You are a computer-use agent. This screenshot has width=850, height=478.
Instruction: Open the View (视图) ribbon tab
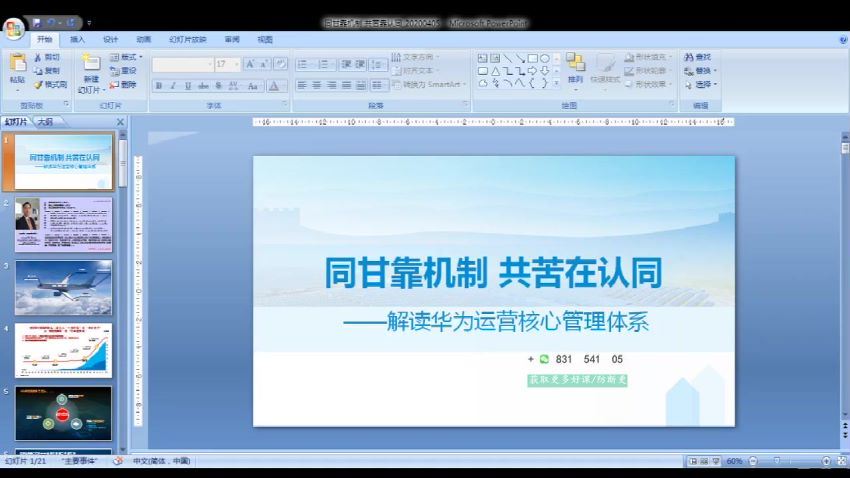[x=265, y=40]
